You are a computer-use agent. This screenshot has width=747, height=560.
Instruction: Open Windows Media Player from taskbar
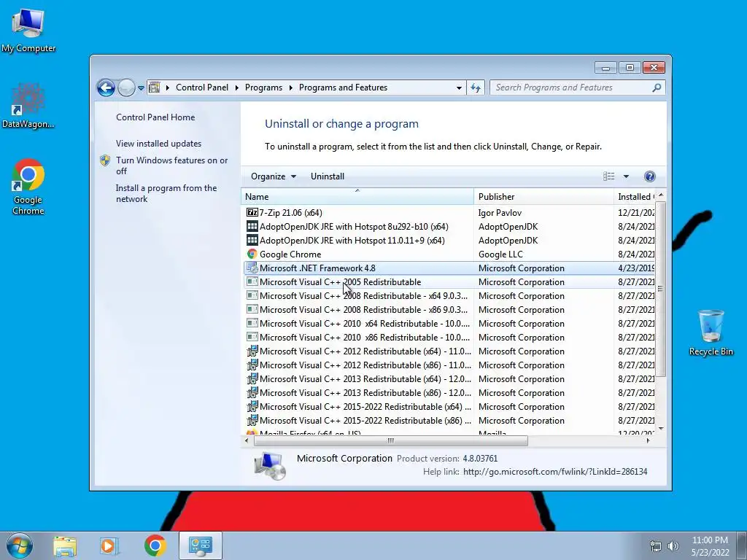(x=109, y=546)
